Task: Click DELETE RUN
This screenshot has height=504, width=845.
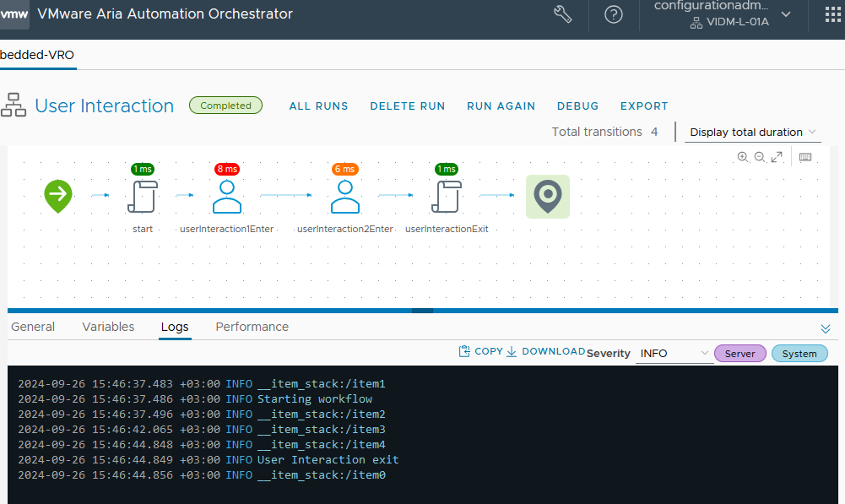Action: click(x=408, y=106)
